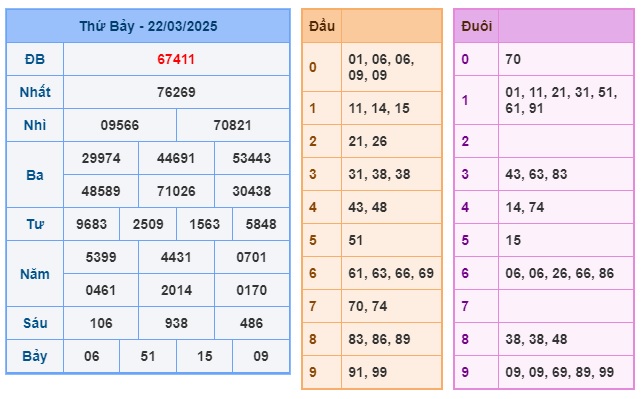Screen dimensions: 641x399
Task: Click the Đuôi row 1 values cell
Action: pos(566,100)
